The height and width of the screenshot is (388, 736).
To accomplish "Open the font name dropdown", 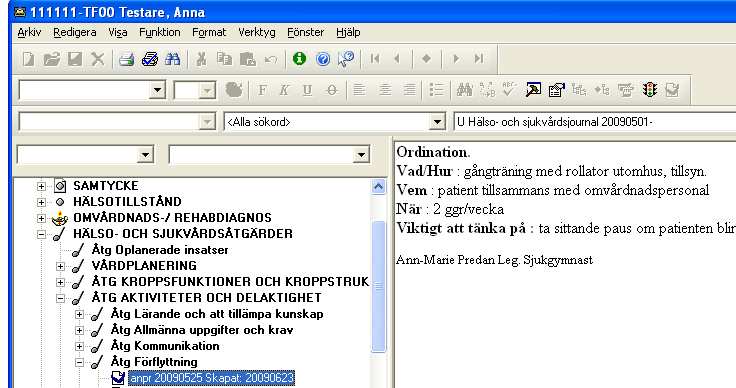I will [158, 90].
